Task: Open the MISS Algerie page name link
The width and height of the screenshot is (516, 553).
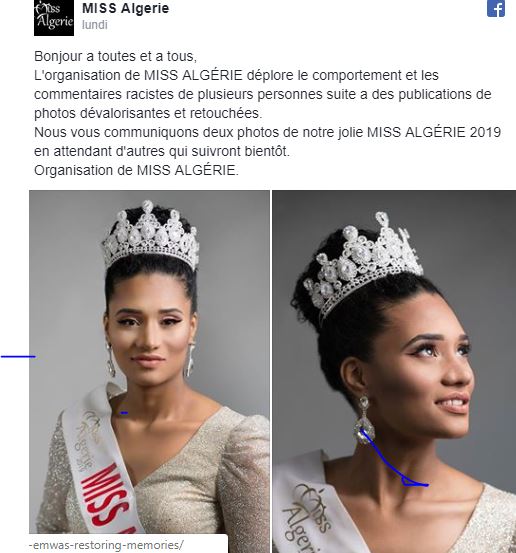Action: pyautogui.click(x=126, y=8)
